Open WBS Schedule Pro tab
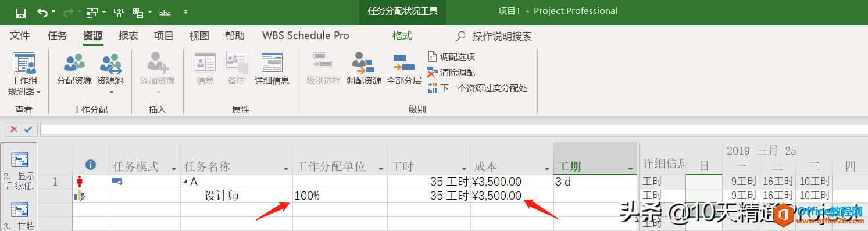Viewport: 868px width, 231px height. (306, 36)
